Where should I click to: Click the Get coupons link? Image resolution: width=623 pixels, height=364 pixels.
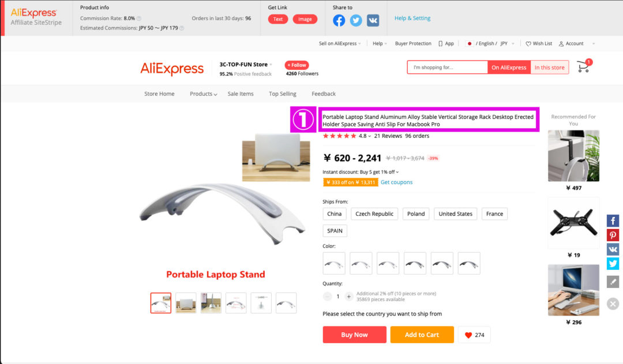pos(396,182)
